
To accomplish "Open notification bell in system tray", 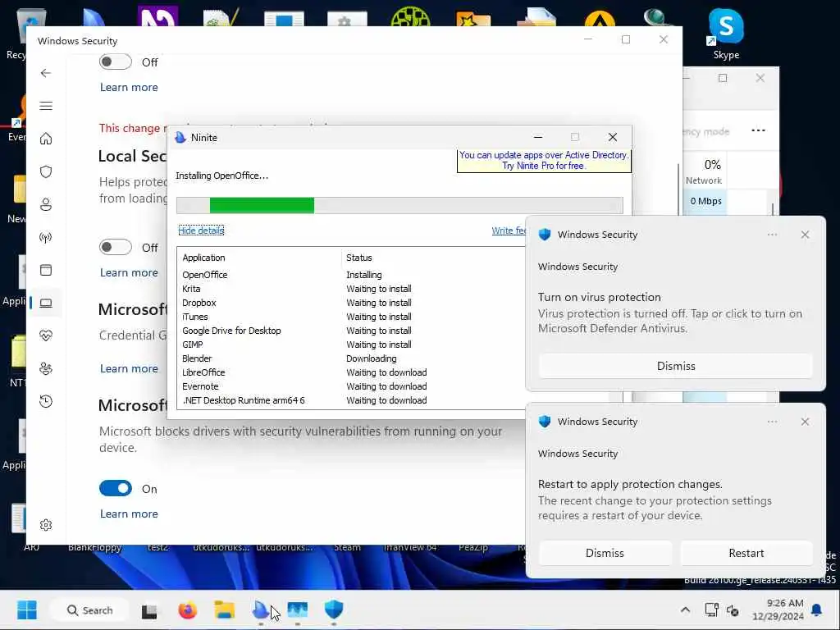I will tap(817, 609).
